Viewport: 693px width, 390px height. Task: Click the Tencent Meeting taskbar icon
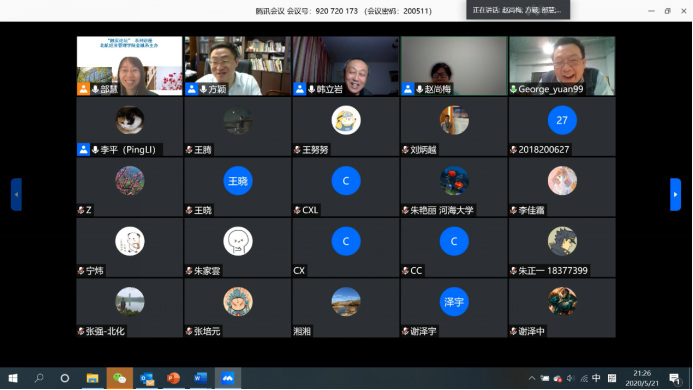pyautogui.click(x=228, y=379)
